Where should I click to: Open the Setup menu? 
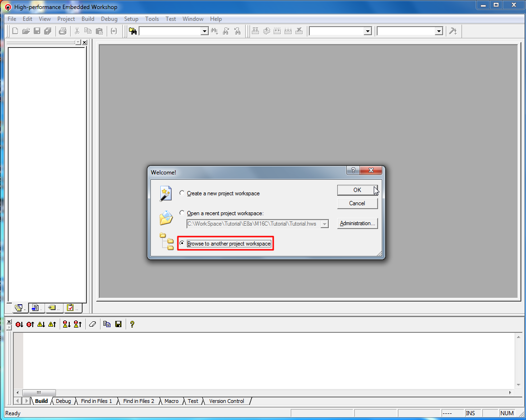(131, 19)
